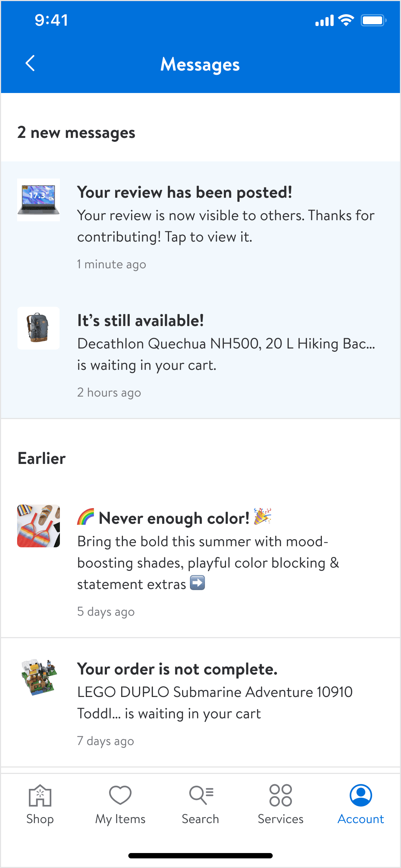Tap the back arrow in Messages header
The height and width of the screenshot is (868, 401).
(30, 63)
